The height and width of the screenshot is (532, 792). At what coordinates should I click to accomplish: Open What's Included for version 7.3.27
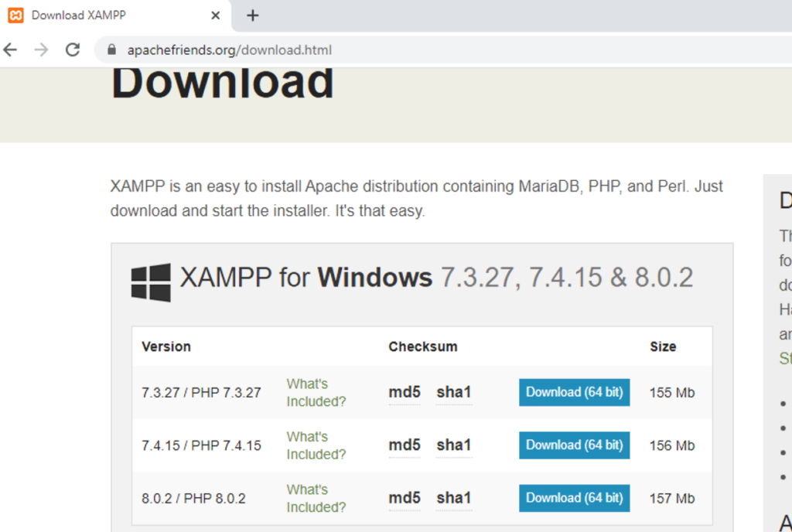tap(316, 392)
